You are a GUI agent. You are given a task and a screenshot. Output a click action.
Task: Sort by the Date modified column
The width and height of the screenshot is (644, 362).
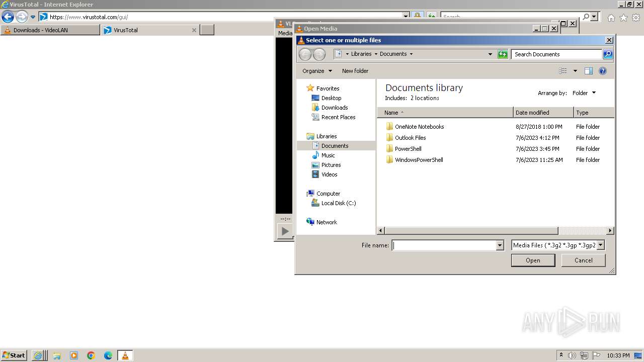coord(543,113)
